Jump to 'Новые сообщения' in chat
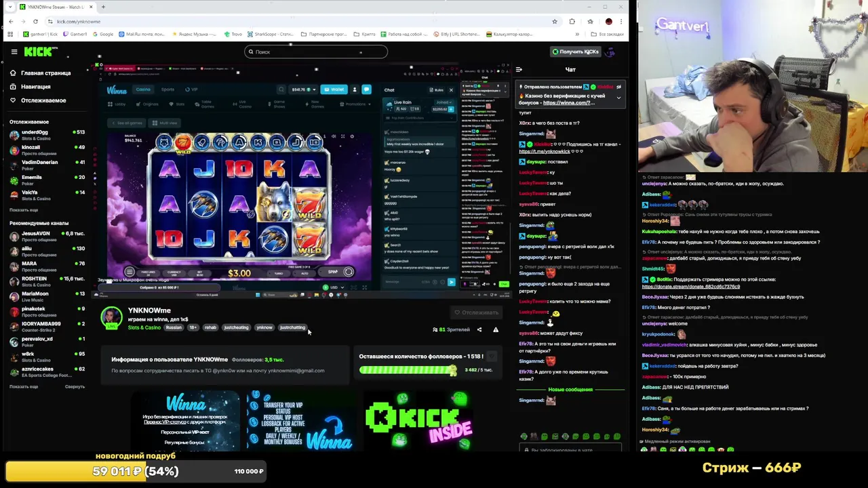868x488 pixels. pos(570,390)
